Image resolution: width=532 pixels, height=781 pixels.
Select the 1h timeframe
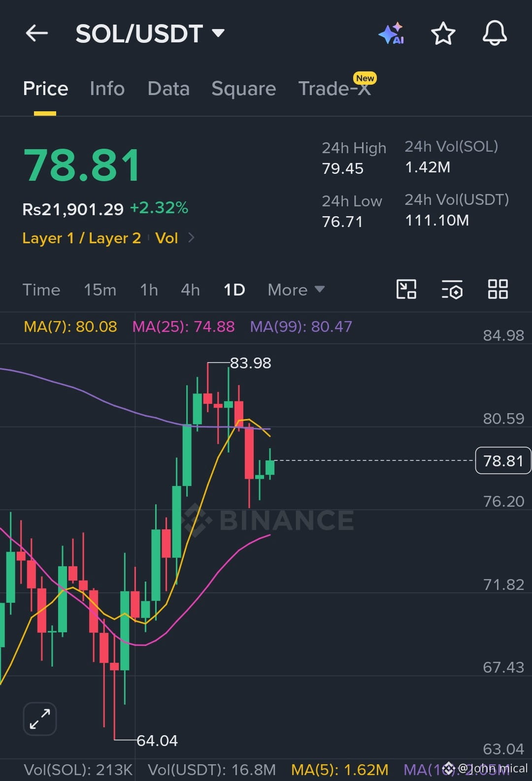tap(149, 290)
